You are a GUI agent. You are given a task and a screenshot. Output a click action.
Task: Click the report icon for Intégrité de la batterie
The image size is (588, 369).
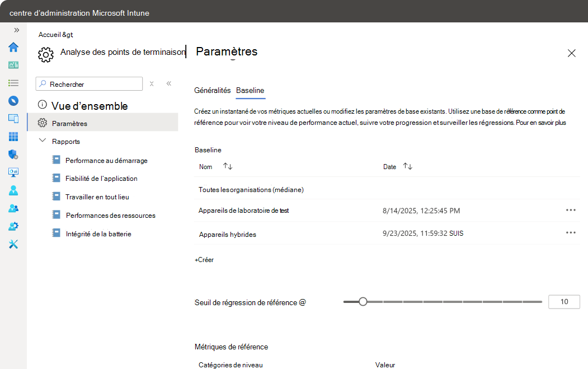56,233
